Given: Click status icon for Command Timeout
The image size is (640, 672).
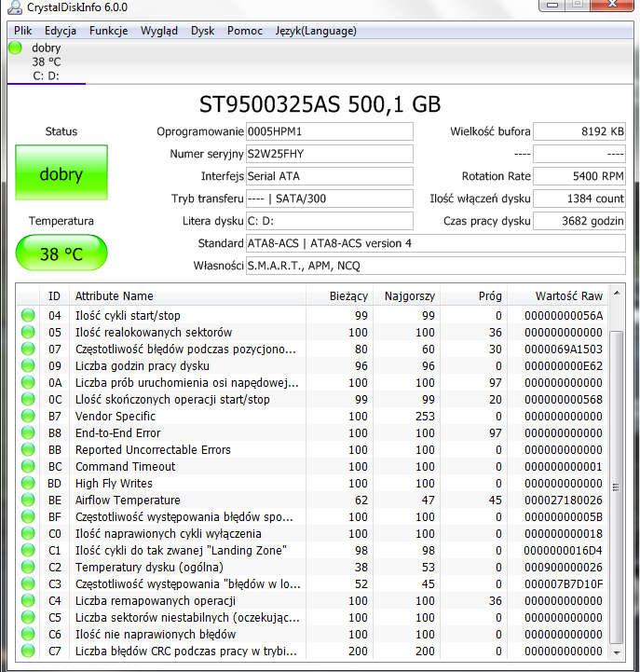Looking at the screenshot, I should 28,466.
